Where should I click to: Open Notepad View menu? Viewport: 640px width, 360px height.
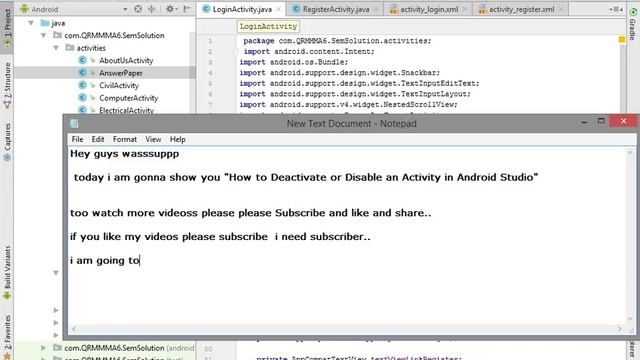153,140
